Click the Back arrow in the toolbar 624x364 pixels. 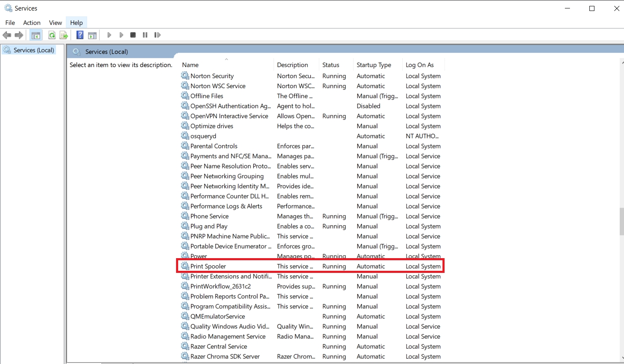point(7,35)
